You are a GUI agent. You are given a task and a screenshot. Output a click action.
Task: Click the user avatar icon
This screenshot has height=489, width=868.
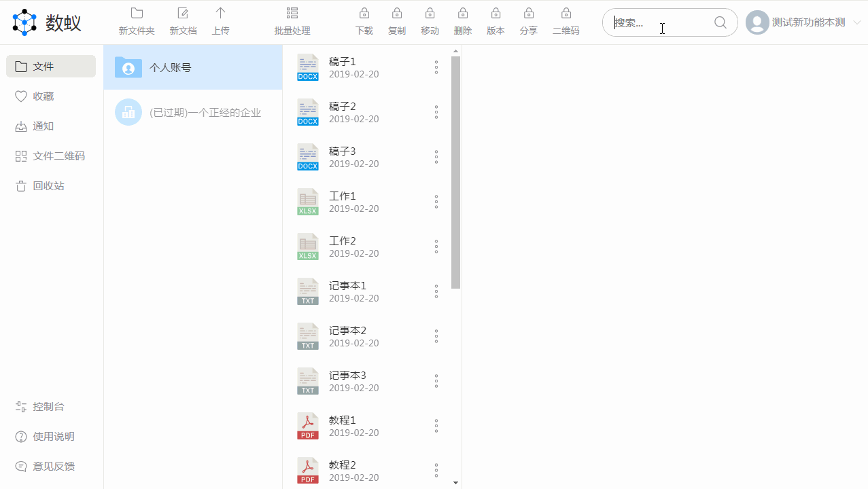coord(757,22)
